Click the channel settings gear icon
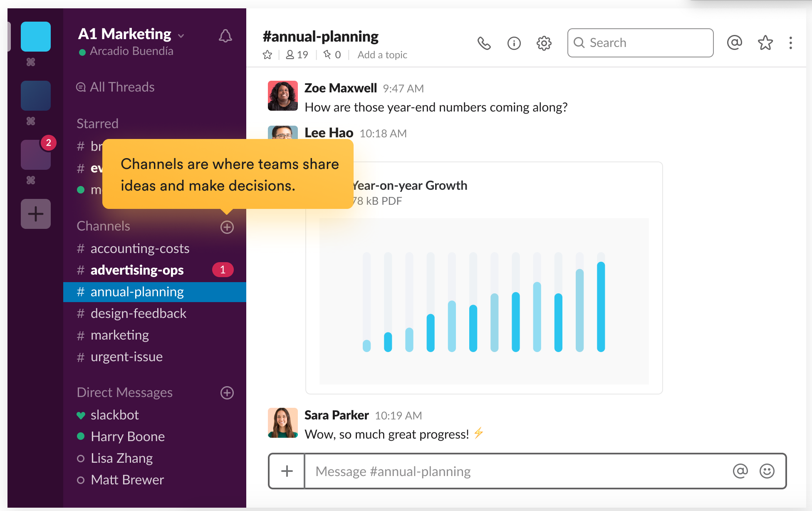Viewport: 812px width, 511px height. 542,42
